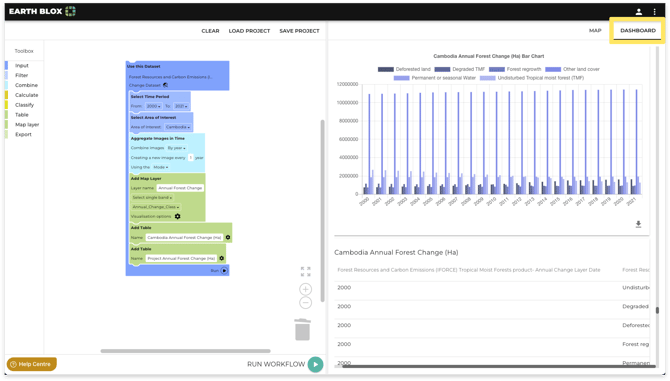Click the Earth Blox logo
670x381 pixels.
point(42,11)
